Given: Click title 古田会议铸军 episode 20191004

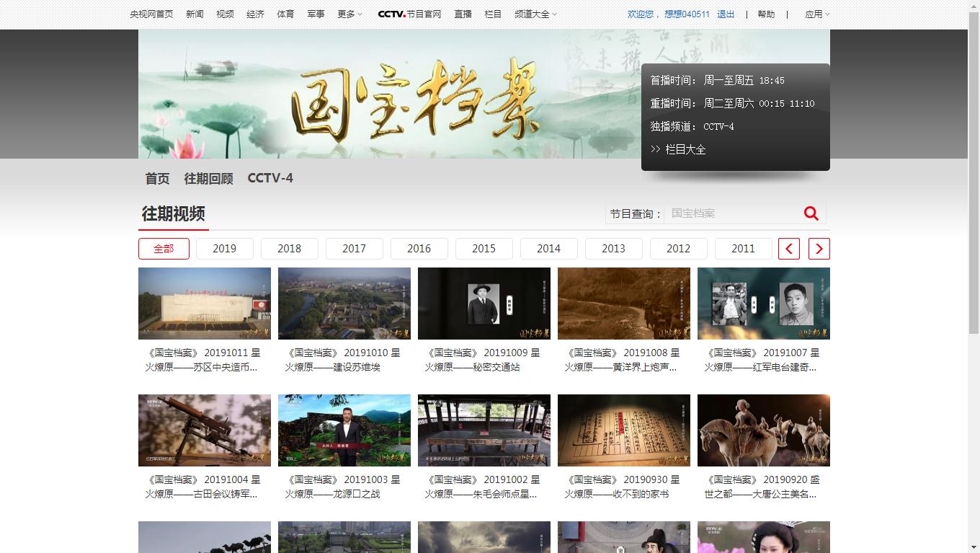Looking at the screenshot, I should point(203,487).
